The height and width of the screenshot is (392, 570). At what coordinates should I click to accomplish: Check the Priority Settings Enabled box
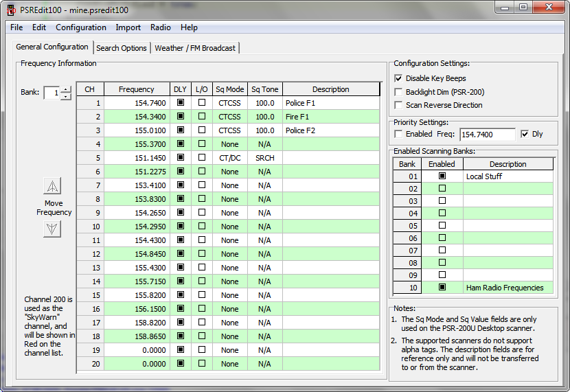[399, 134]
